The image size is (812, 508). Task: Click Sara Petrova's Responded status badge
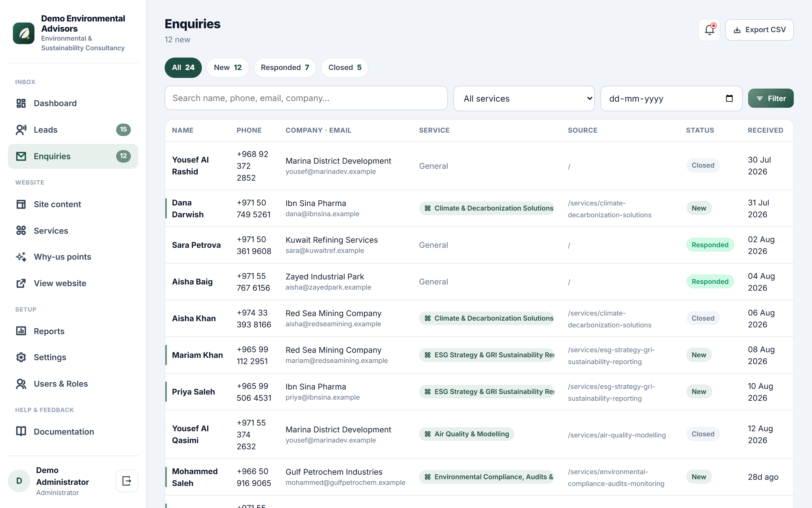coord(710,245)
